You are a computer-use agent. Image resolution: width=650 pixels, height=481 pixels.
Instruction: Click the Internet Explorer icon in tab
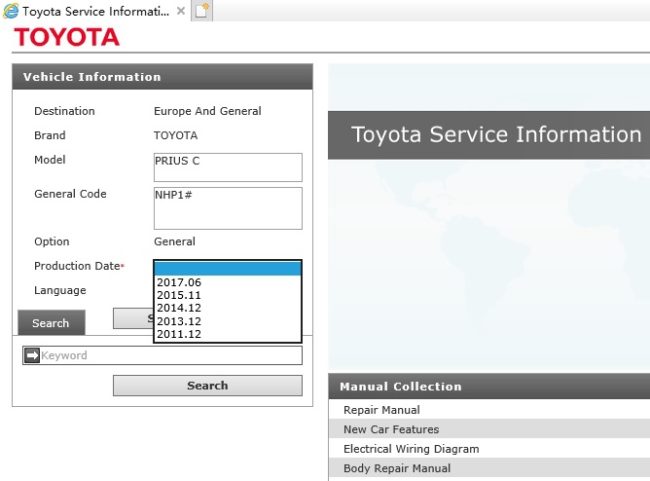(11, 11)
